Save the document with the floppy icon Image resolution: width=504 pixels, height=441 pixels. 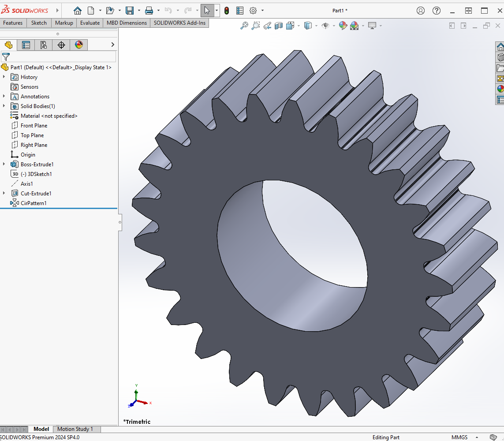[x=129, y=11]
